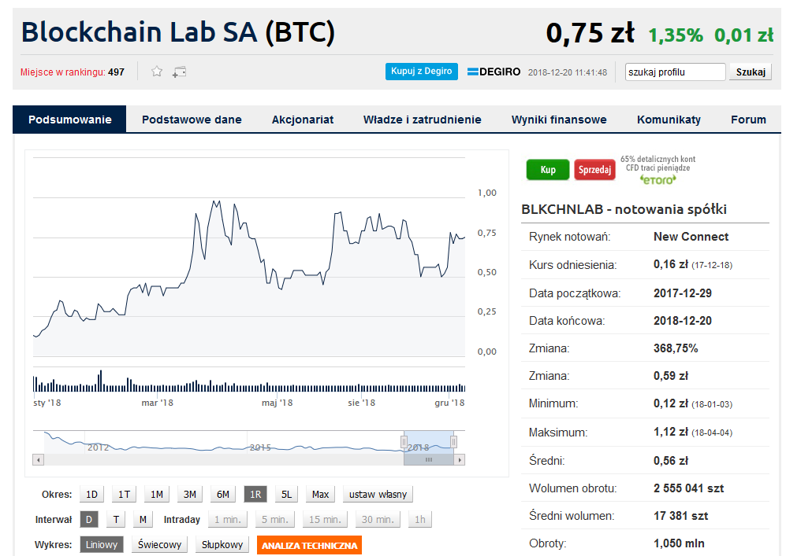The width and height of the screenshot is (786, 556).
Task: Open the Akcjonariat tab
Action: [303, 119]
